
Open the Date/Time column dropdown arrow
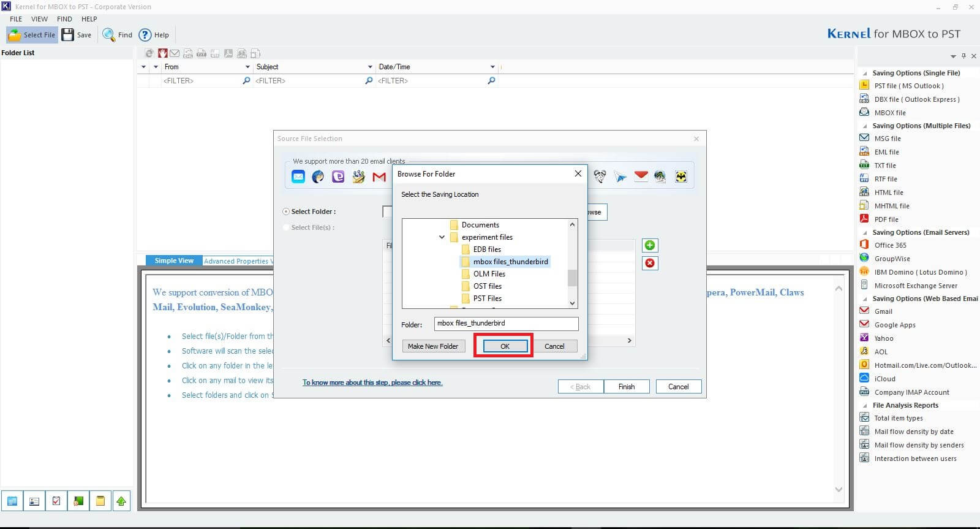coord(492,67)
